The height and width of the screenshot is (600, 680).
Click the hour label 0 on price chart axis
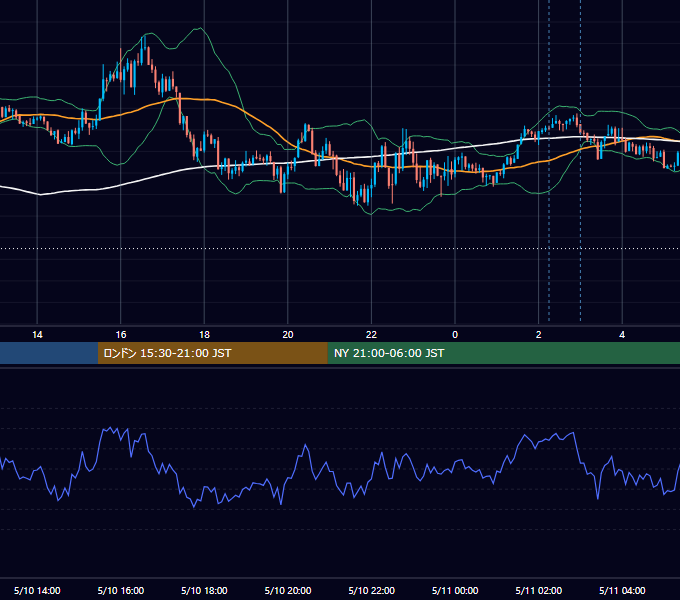455,335
